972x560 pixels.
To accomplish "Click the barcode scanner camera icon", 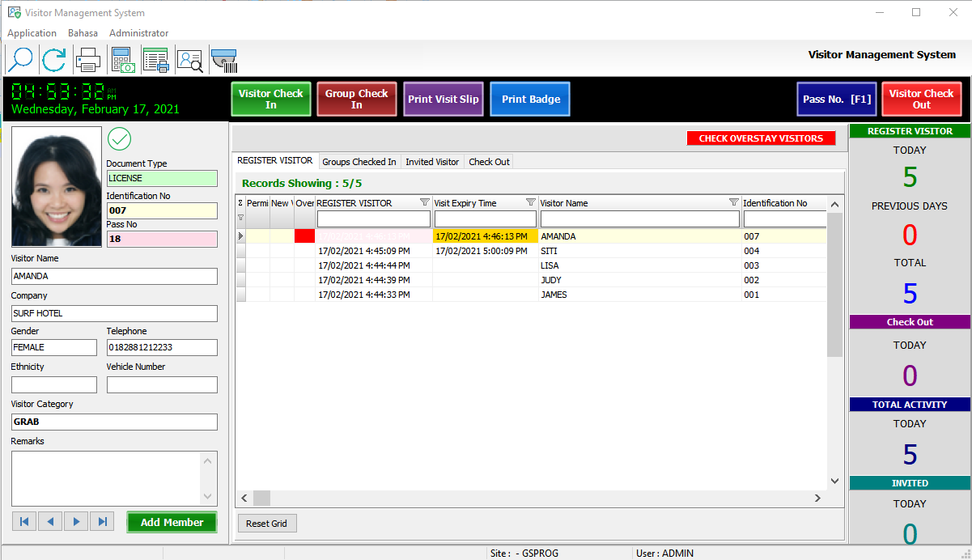I will click(223, 60).
